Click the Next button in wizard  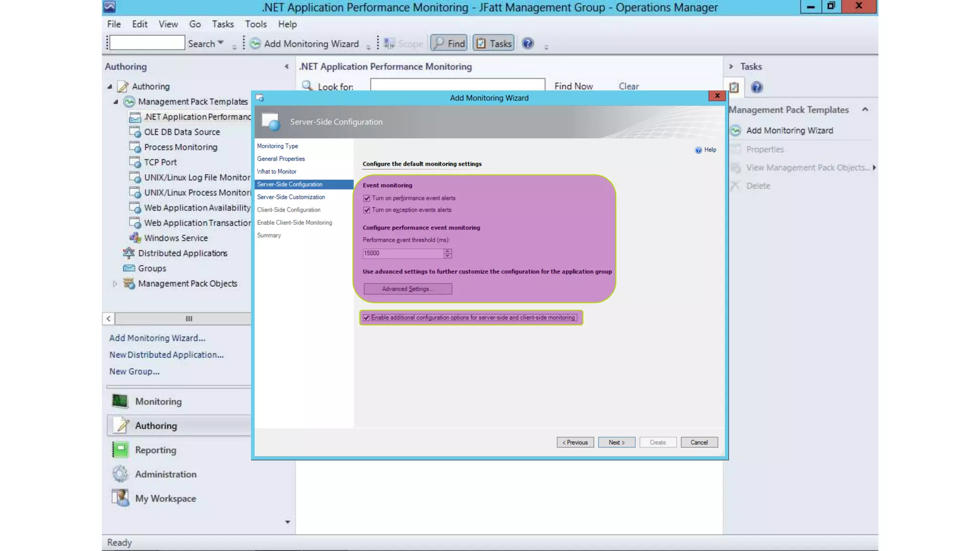pos(616,442)
